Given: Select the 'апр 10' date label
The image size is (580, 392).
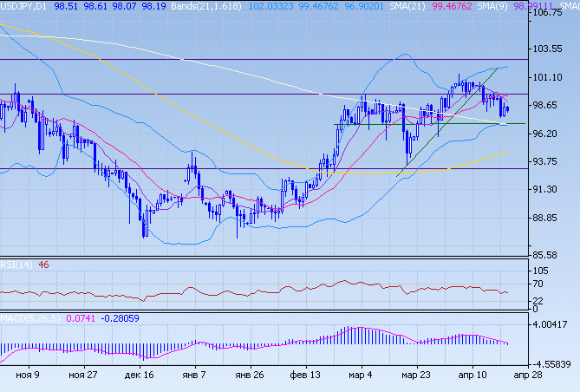Looking at the screenshot, I should [471, 376].
